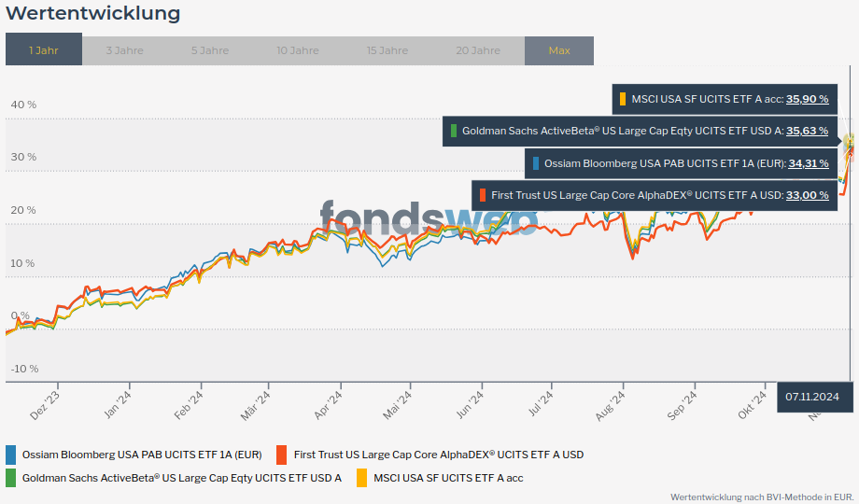Toggle Goldman Sachs ActiveBeta legend label

(x=181, y=478)
